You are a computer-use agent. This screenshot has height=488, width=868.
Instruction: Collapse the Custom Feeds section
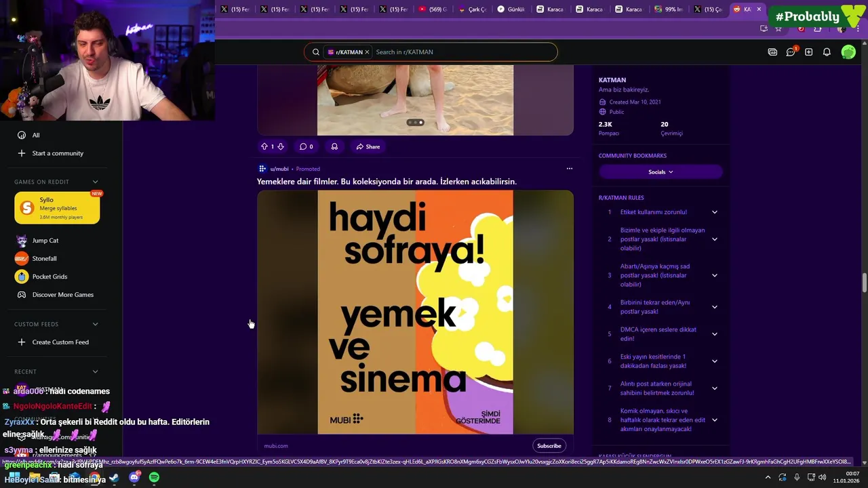(95, 324)
